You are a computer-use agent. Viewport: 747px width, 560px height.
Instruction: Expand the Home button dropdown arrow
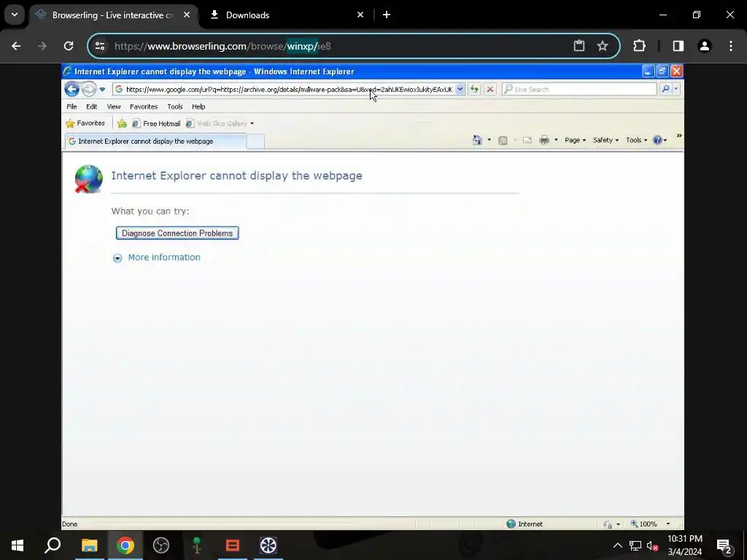click(x=489, y=140)
